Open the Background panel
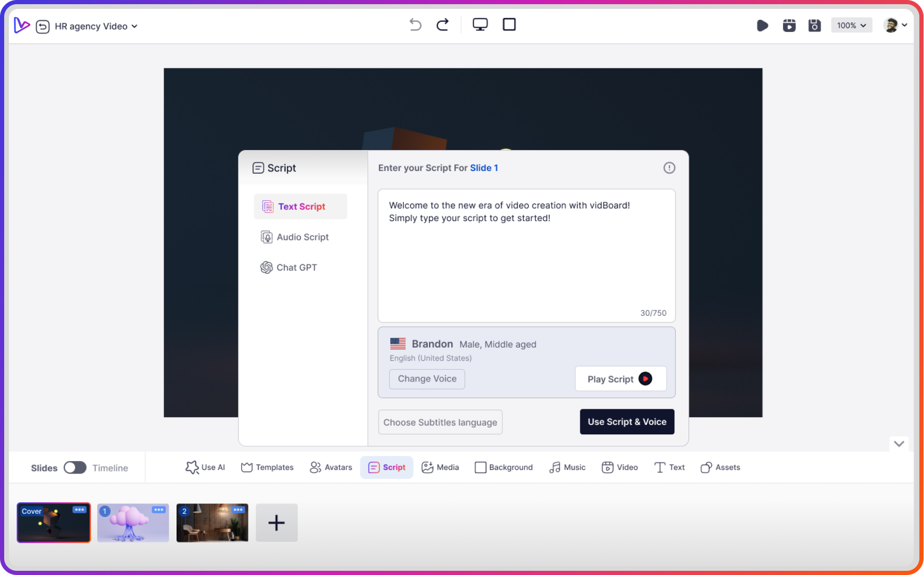This screenshot has height=575, width=924. 503,467
